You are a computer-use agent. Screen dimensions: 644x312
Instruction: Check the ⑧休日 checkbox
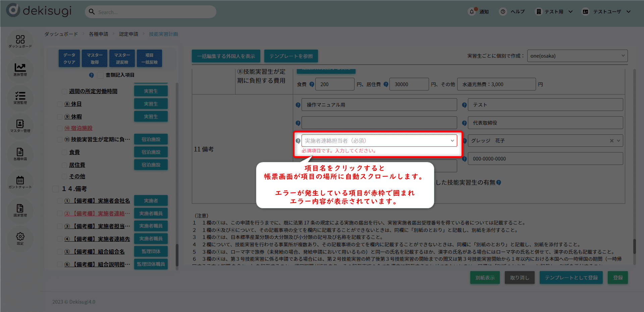(60, 104)
